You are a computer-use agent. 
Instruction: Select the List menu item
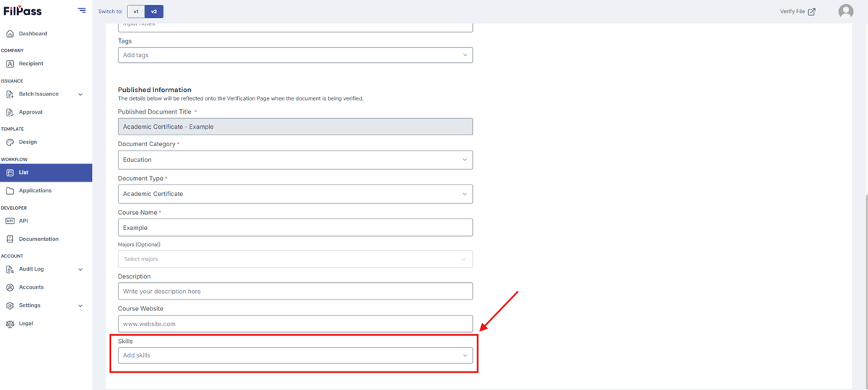point(46,172)
